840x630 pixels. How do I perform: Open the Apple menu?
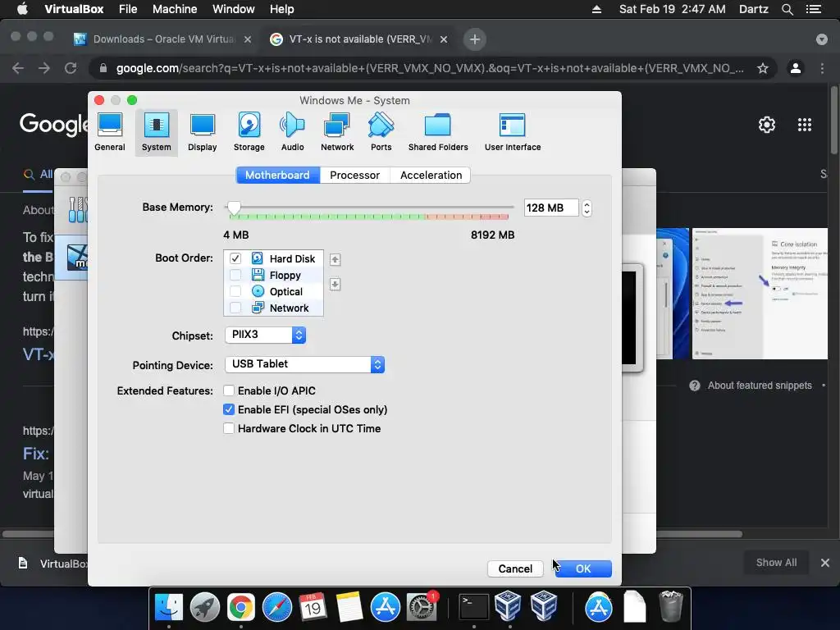click(x=22, y=9)
